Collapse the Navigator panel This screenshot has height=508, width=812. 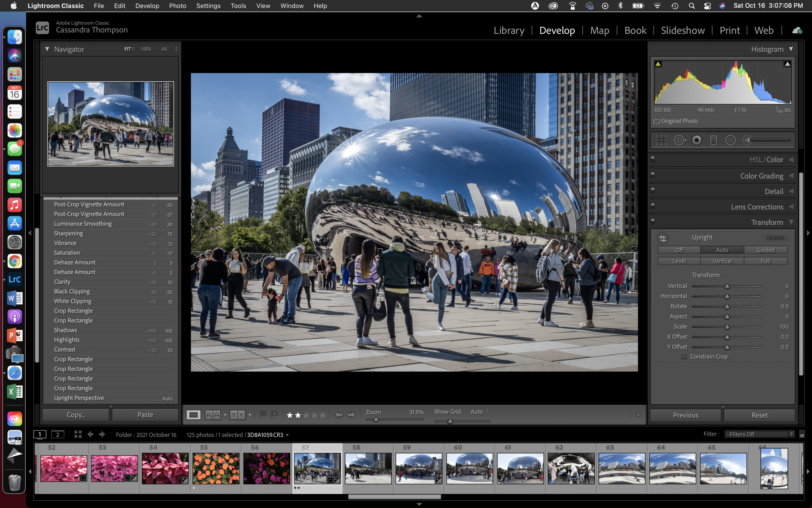point(47,49)
